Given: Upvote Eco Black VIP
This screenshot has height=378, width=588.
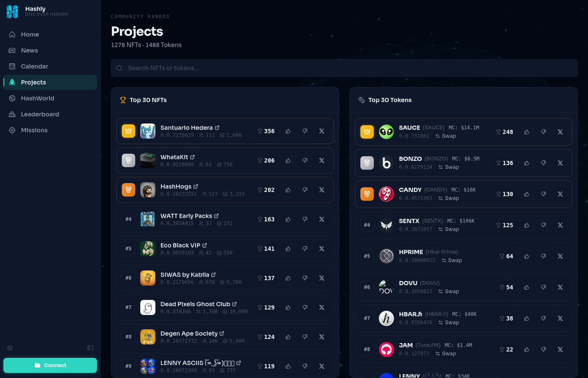Looking at the screenshot, I should pyautogui.click(x=288, y=249).
